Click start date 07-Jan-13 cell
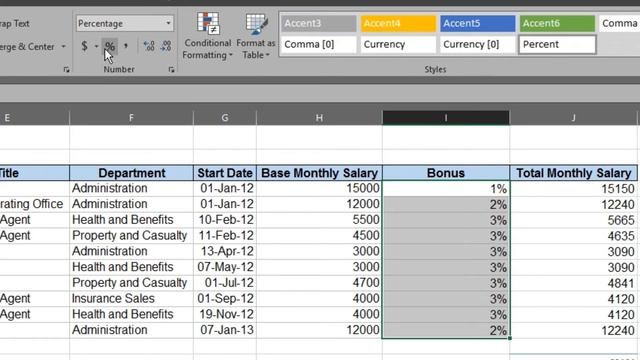Image resolution: width=640 pixels, height=360 pixels. 225,330
